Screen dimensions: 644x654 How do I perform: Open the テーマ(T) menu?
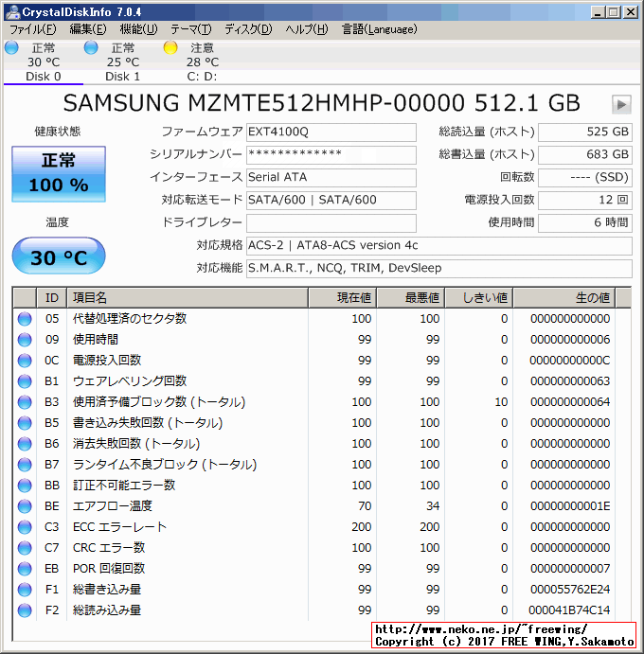191,29
